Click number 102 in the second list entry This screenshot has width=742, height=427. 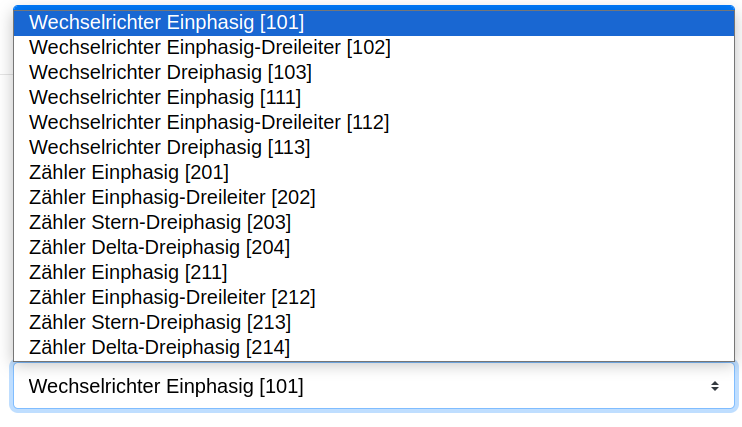point(369,47)
